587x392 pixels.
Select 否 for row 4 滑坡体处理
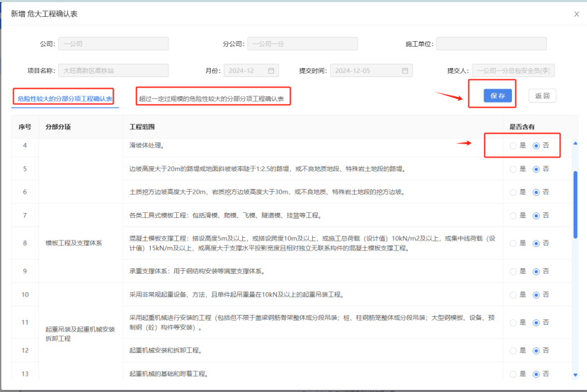click(536, 146)
